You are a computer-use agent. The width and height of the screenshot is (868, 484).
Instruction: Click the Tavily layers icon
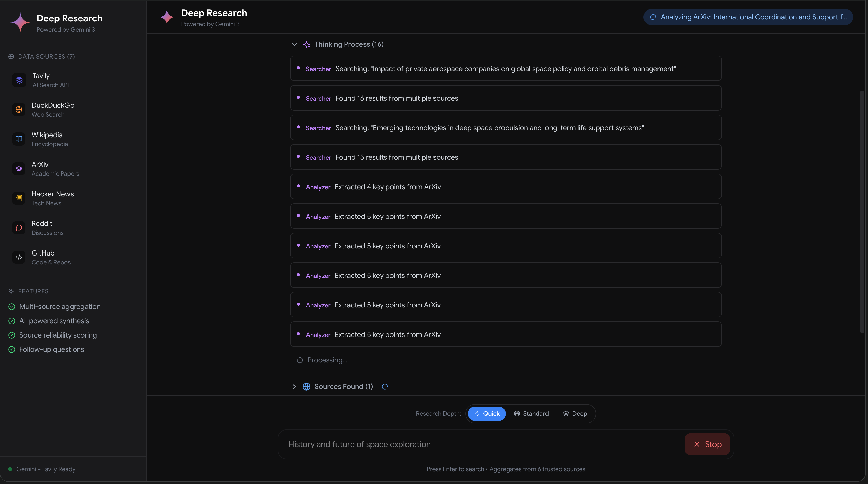(x=19, y=80)
